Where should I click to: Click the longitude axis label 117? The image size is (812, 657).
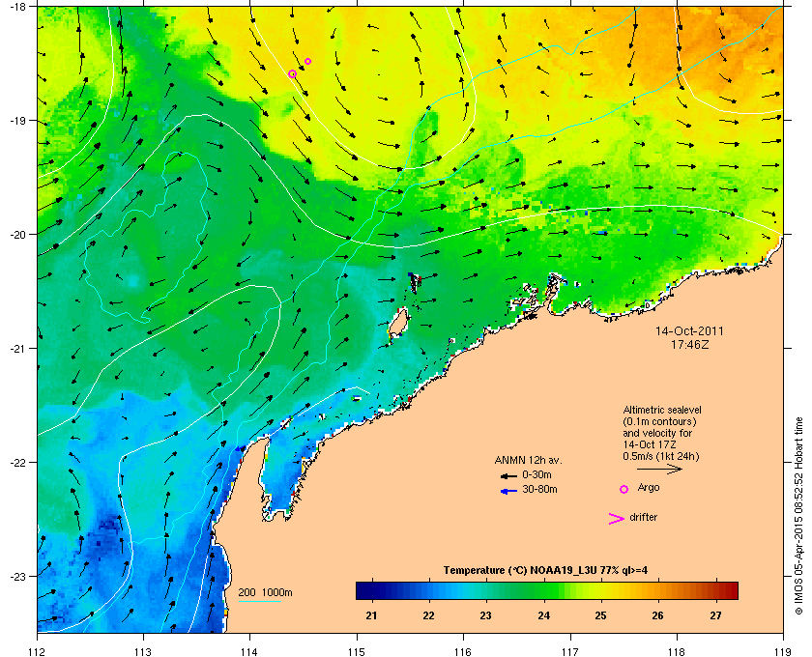(x=570, y=652)
